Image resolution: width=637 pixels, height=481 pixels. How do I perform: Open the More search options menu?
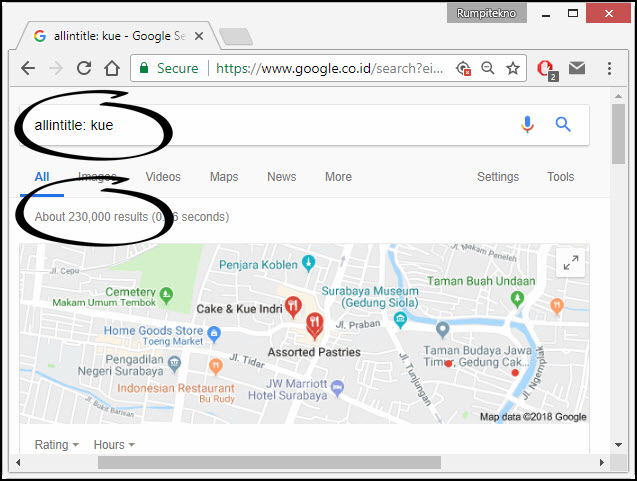tap(338, 177)
